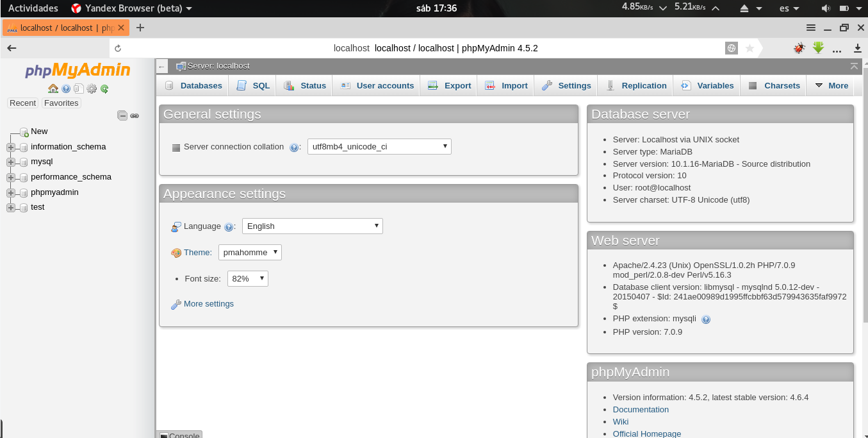The width and height of the screenshot is (868, 438).
Task: Click the mysql database icon
Action: pos(24,162)
